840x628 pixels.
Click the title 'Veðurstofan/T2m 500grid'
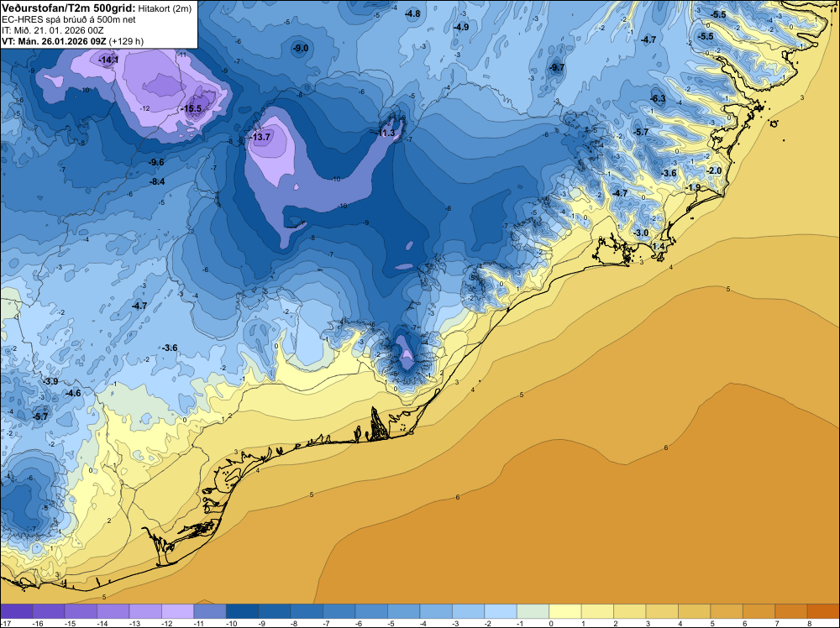point(67,8)
